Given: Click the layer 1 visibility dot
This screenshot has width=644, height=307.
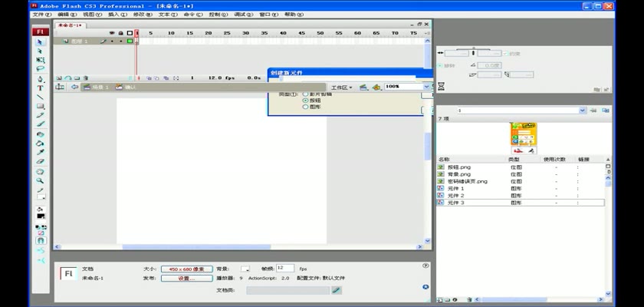Looking at the screenshot, I should coord(112,41).
